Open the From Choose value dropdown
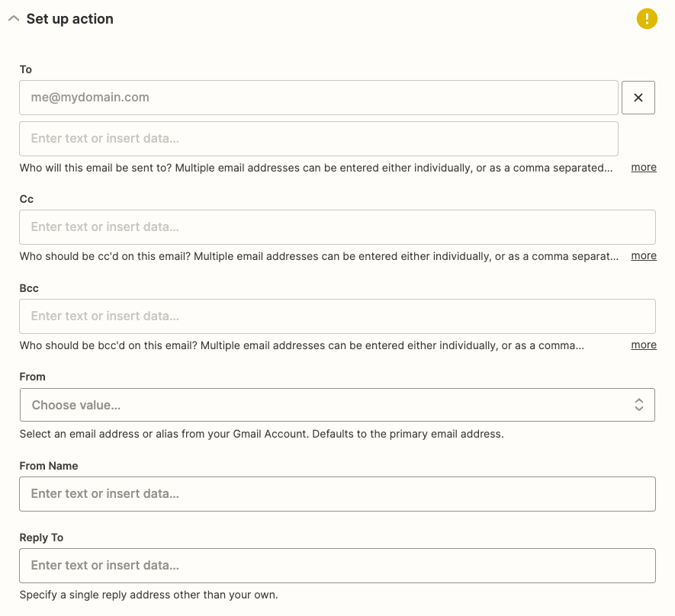The height and width of the screenshot is (616, 675). pos(337,405)
